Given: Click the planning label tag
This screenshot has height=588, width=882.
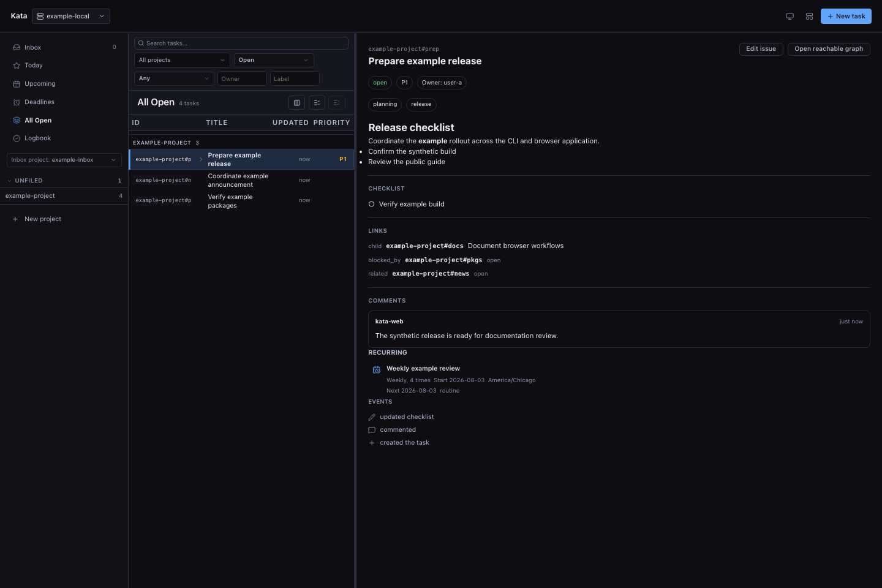Looking at the screenshot, I should point(385,105).
